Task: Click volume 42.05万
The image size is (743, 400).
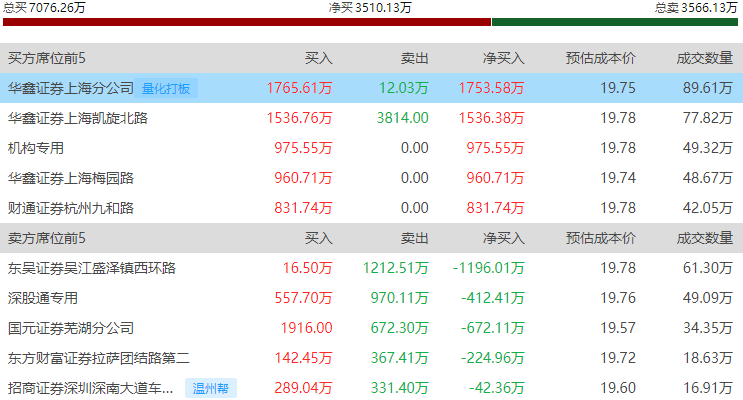Action: tap(708, 208)
